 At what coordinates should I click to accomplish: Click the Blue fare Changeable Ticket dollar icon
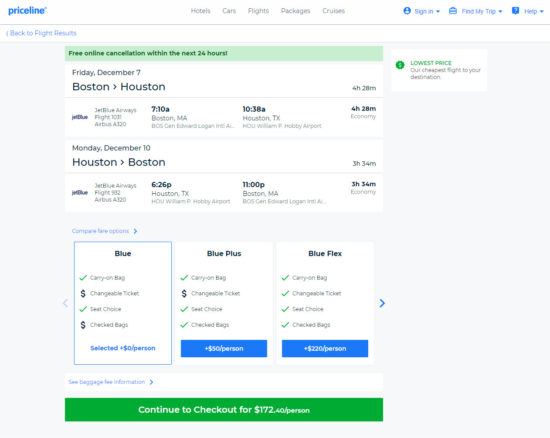[83, 294]
